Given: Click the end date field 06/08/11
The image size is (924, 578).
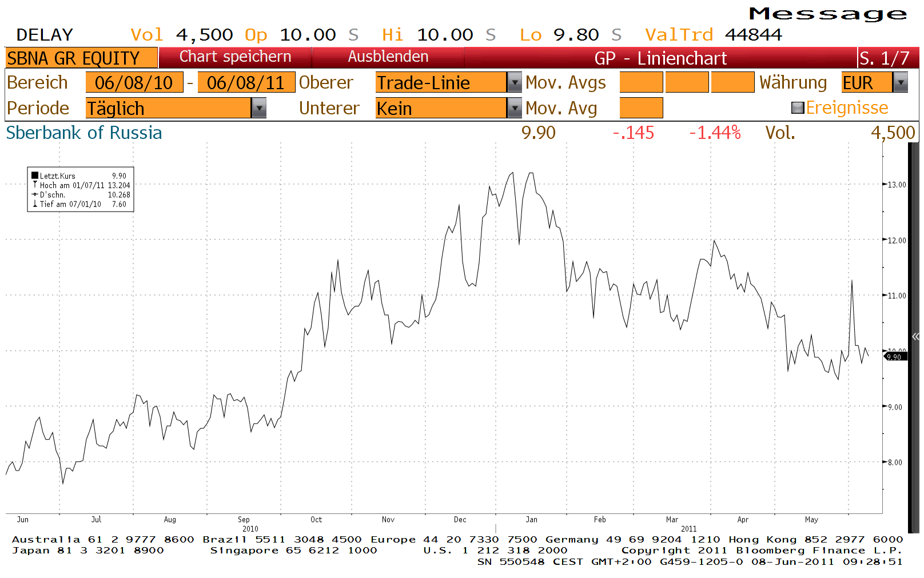Looking at the screenshot, I should [x=246, y=82].
